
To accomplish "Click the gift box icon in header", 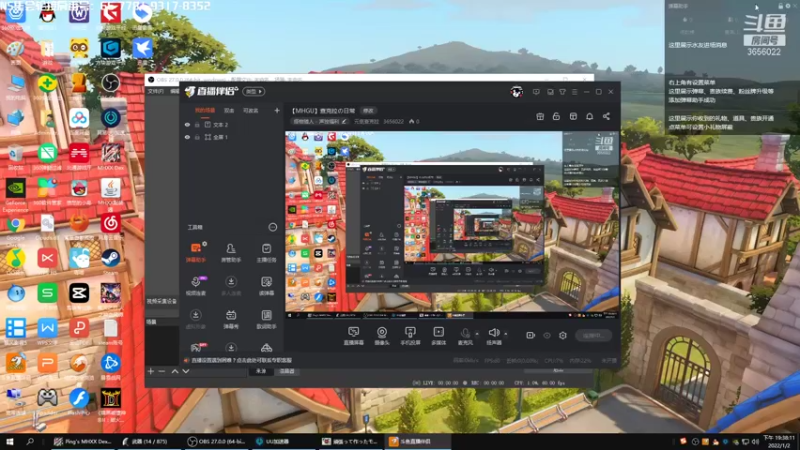I will click(x=540, y=116).
